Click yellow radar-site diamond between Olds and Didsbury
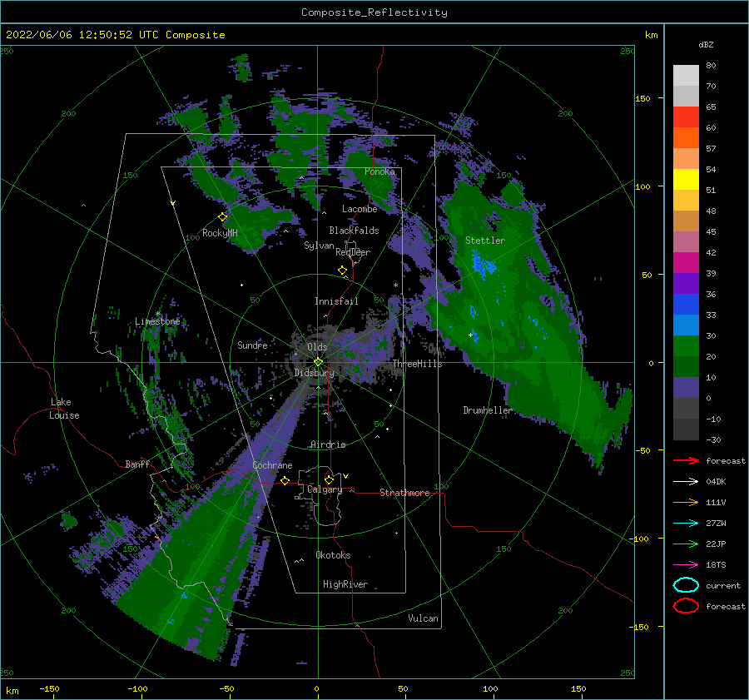The image size is (749, 700). [x=318, y=362]
